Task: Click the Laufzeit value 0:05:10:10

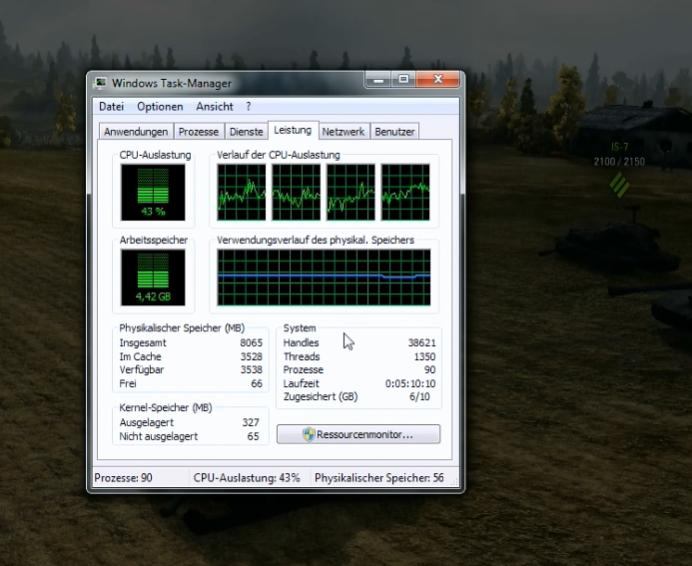Action: pyautogui.click(x=410, y=384)
